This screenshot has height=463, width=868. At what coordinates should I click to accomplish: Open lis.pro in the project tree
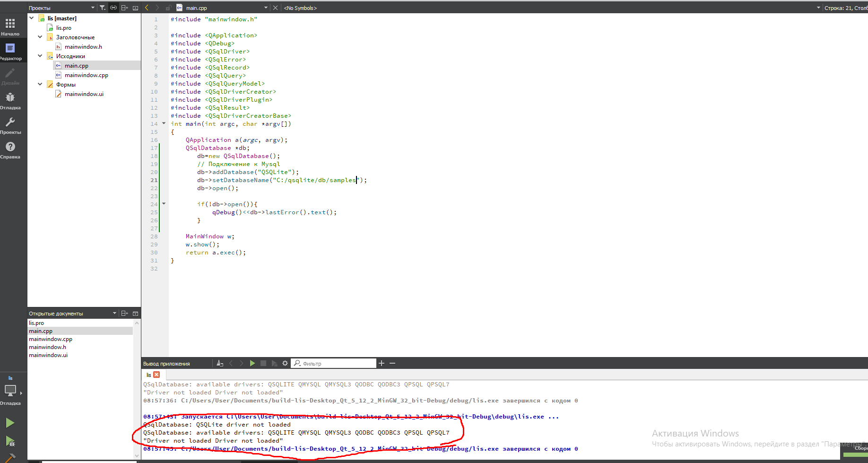[x=63, y=28]
